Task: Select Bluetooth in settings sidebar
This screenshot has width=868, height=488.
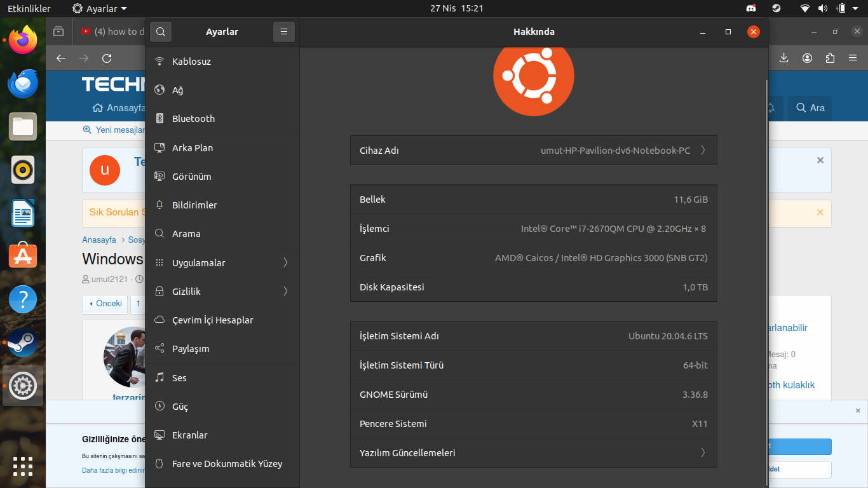Action: coord(193,119)
